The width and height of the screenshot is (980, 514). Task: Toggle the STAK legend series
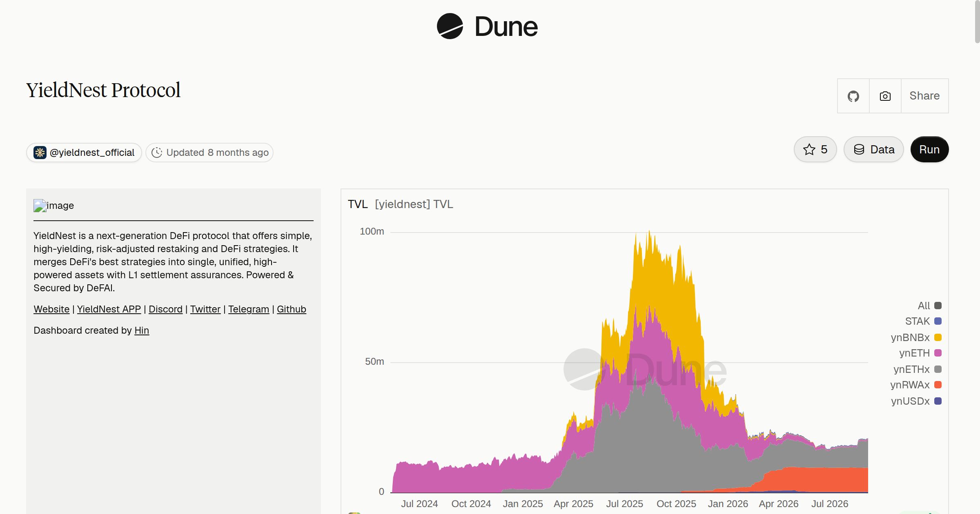click(x=923, y=321)
